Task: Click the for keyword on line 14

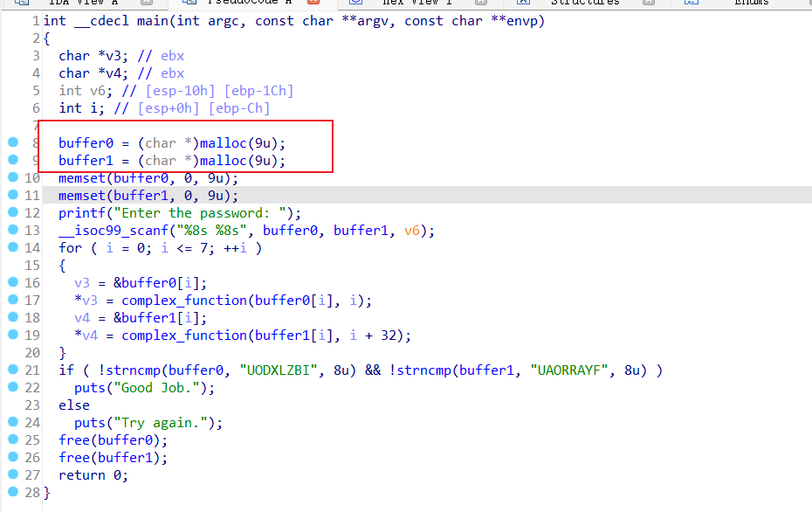Action: [x=70, y=248]
